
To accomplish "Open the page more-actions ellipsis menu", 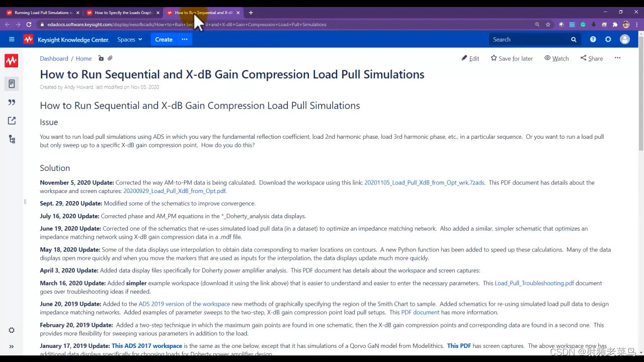I will click(x=617, y=58).
